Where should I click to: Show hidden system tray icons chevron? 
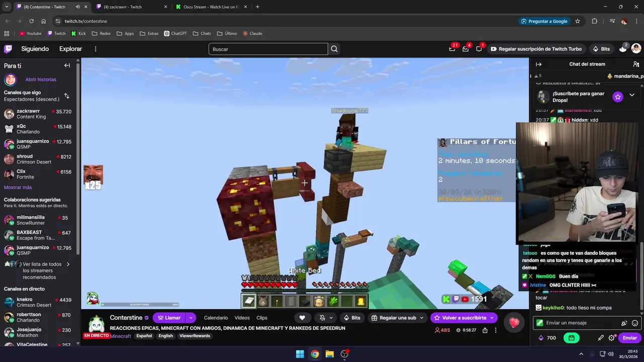(x=581, y=354)
